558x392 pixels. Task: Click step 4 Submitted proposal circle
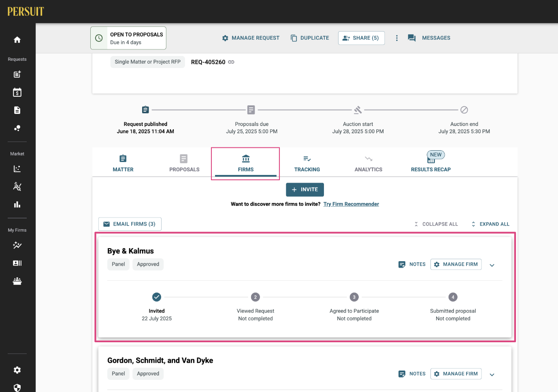(453, 297)
